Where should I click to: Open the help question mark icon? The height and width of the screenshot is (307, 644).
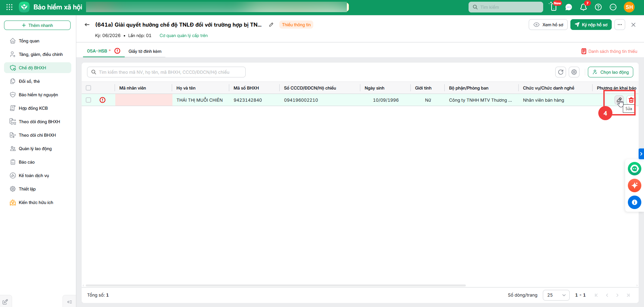[x=598, y=7]
